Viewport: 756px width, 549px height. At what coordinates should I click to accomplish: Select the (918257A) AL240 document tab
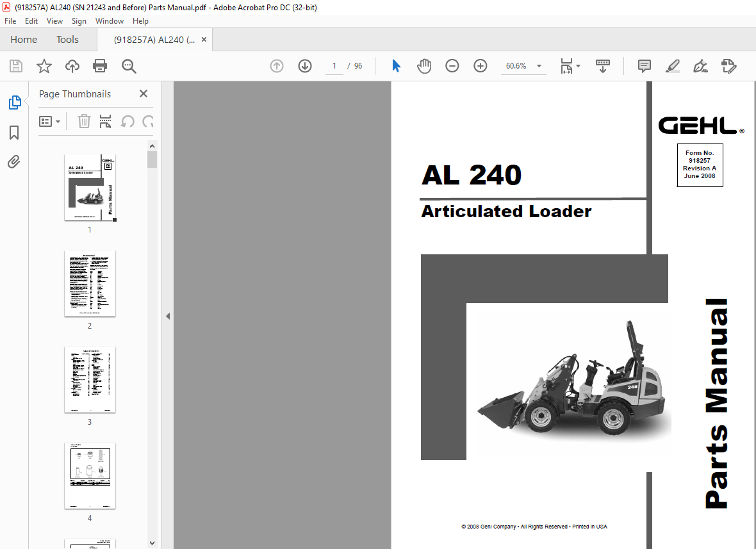tap(154, 40)
